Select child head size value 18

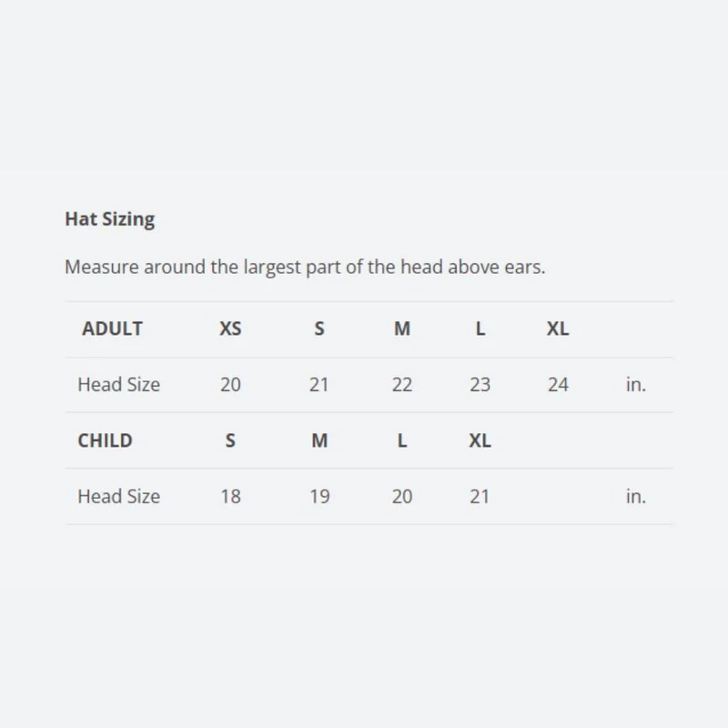point(230,496)
